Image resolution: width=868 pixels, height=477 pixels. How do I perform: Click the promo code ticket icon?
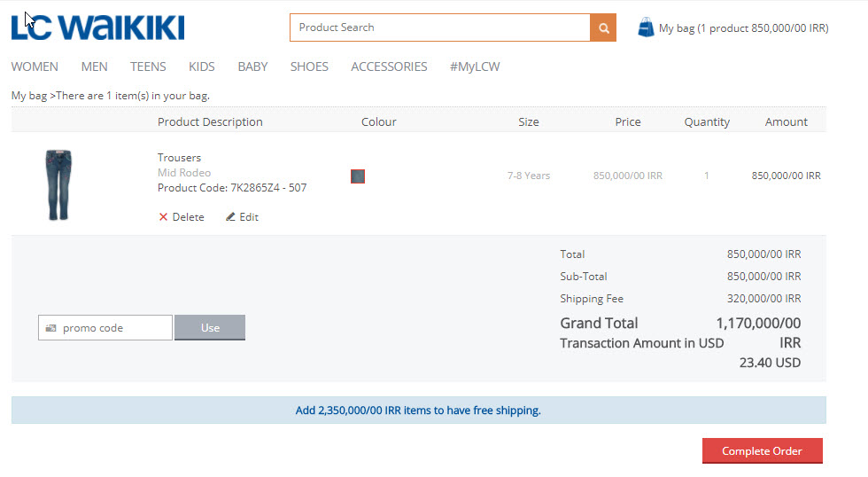tap(51, 328)
